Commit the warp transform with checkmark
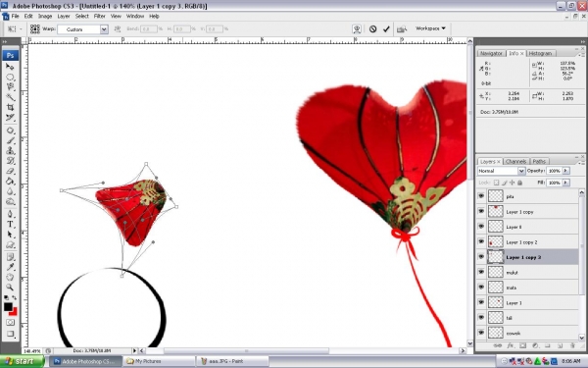588x368 pixels. (386, 28)
